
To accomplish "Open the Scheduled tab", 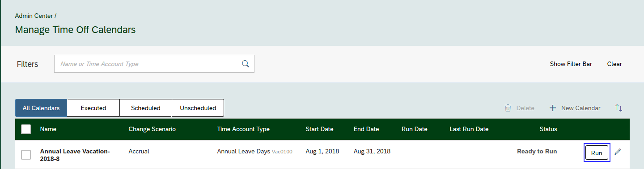I will tap(146, 108).
